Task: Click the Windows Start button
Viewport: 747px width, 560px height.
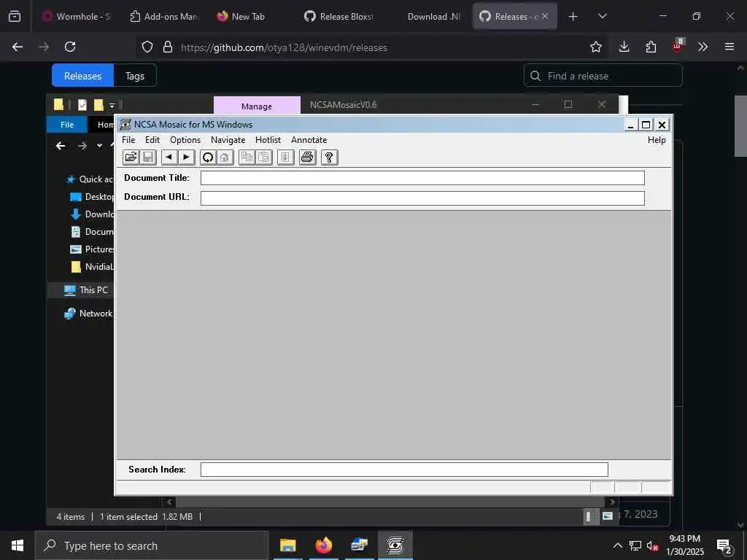Action: [x=18, y=545]
